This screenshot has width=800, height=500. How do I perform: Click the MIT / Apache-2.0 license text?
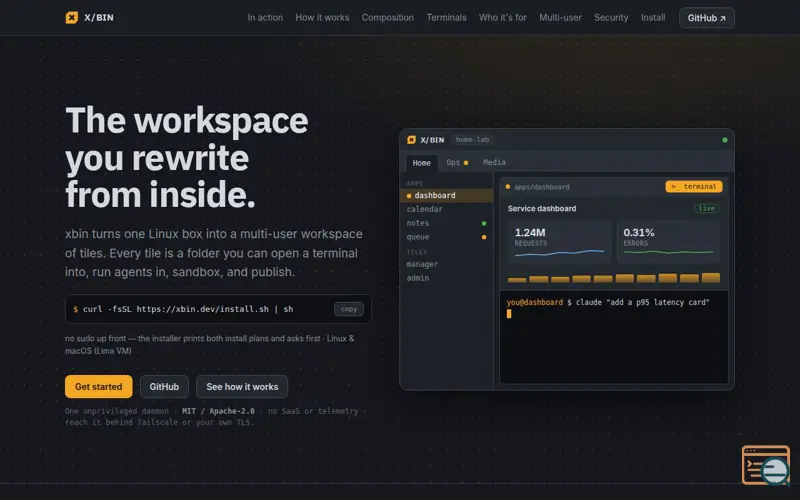coord(218,411)
